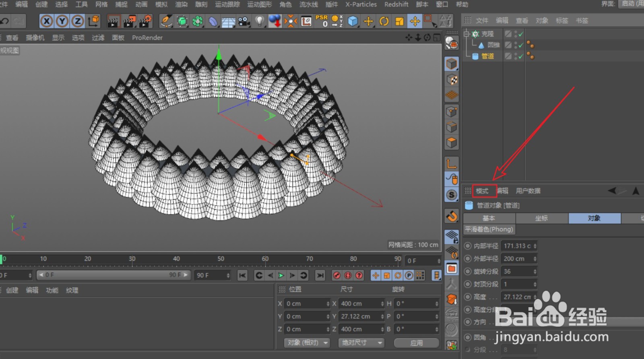Collapse the 克隆 object tree node
Screen dimensions: 644x359
[466, 34]
